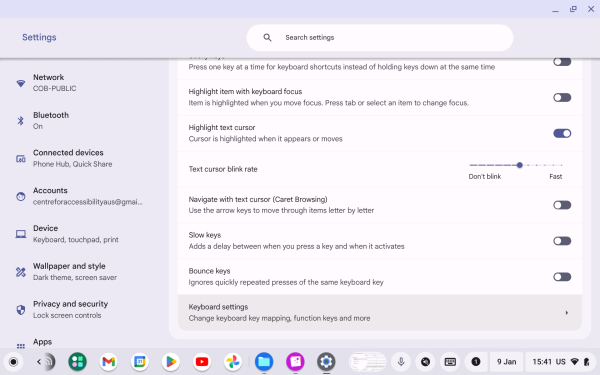Click the Settings title
Image resolution: width=600 pixels, height=375 pixels.
(39, 37)
